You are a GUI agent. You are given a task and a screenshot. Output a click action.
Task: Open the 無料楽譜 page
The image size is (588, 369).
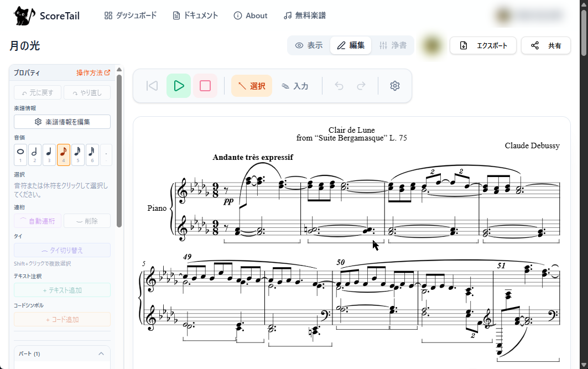point(304,15)
